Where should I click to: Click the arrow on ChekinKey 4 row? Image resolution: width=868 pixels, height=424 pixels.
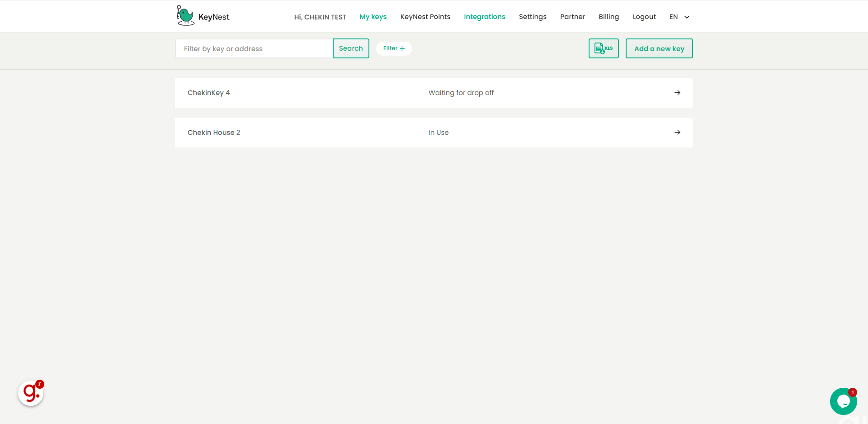pyautogui.click(x=677, y=93)
